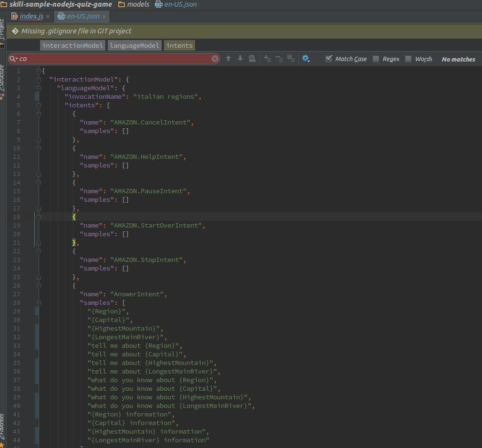The height and width of the screenshot is (448, 482).
Task: Enable the Words checkbox
Action: (x=408, y=59)
